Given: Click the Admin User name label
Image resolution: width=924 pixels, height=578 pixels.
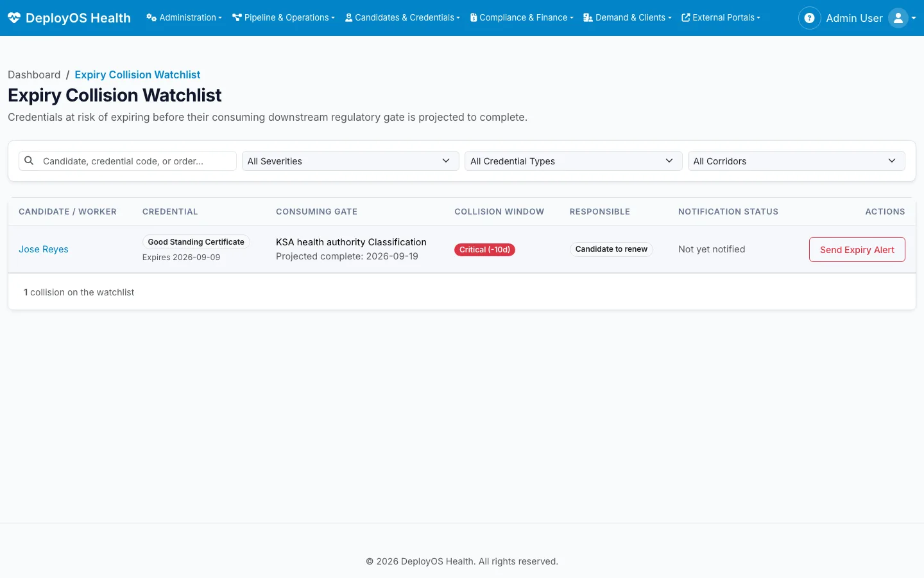Looking at the screenshot, I should (x=854, y=18).
